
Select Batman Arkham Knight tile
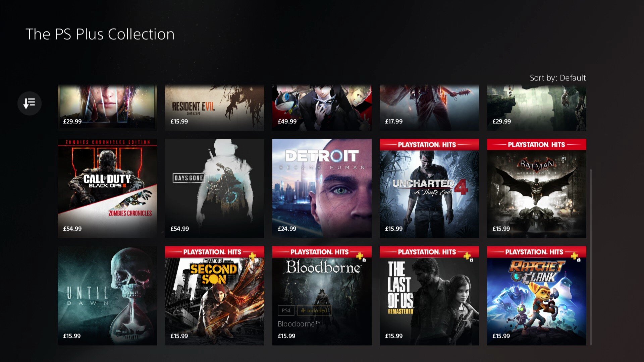click(537, 188)
